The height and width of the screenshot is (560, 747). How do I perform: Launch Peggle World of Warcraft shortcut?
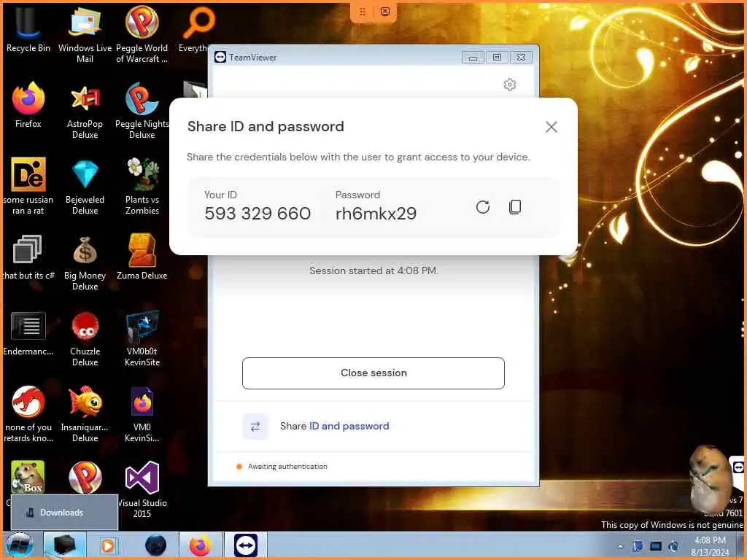tap(142, 34)
